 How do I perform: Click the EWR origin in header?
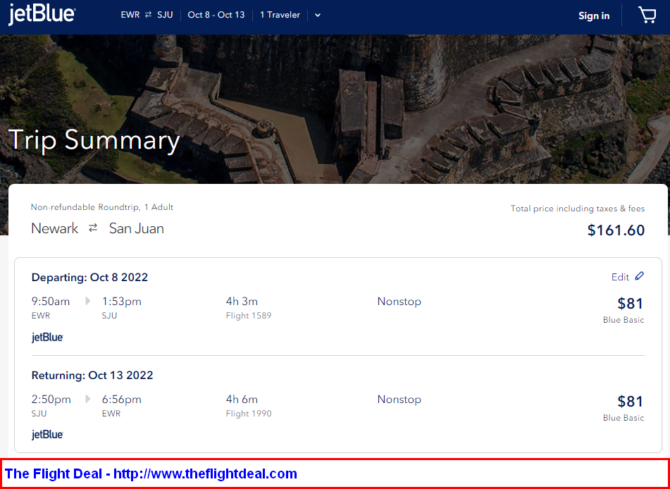tap(130, 15)
